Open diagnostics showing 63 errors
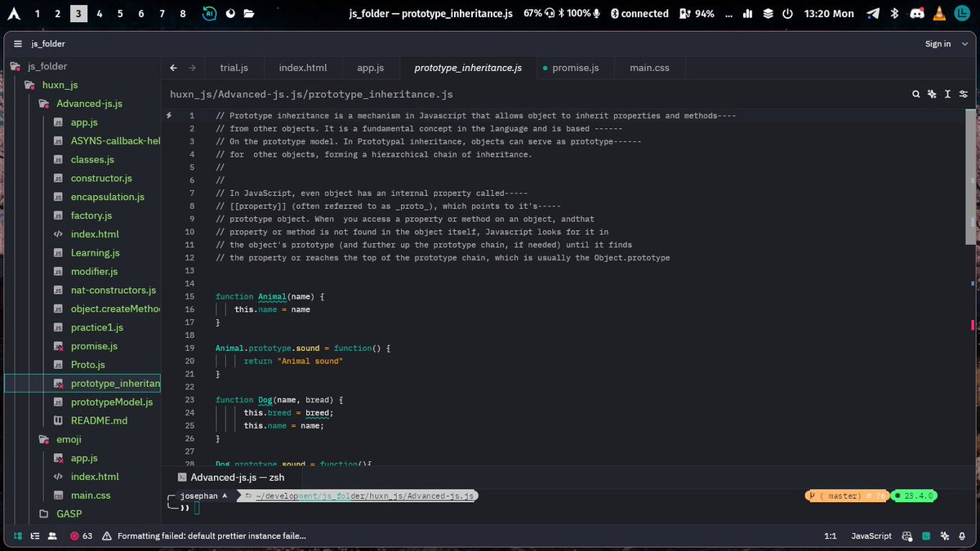The width and height of the screenshot is (980, 551). [81, 535]
